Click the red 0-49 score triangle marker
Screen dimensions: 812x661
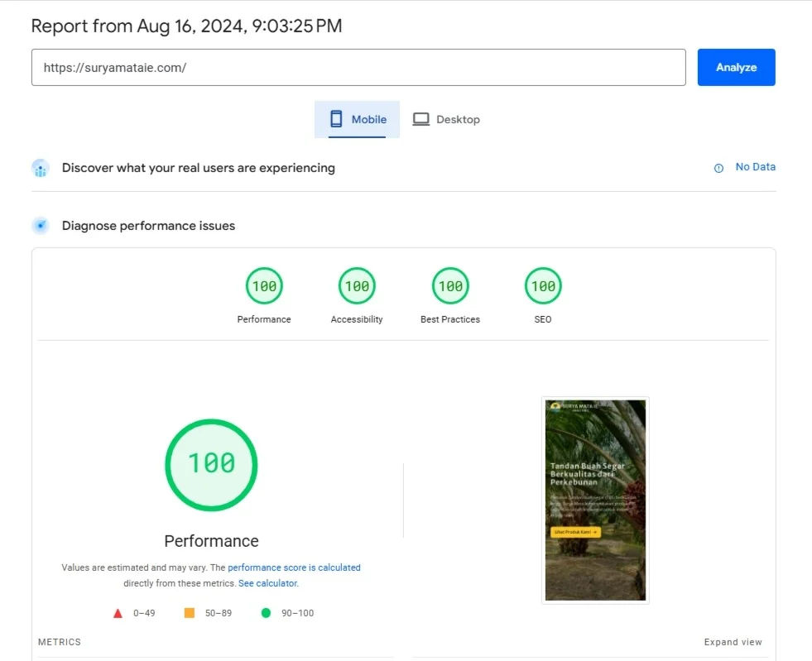pyautogui.click(x=118, y=612)
